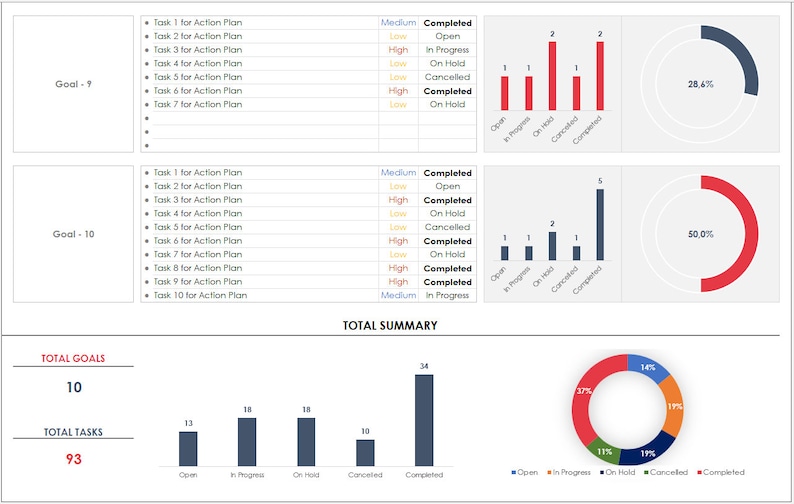
Task: Click Task 10 for Action Plan row label
Action: (201, 295)
